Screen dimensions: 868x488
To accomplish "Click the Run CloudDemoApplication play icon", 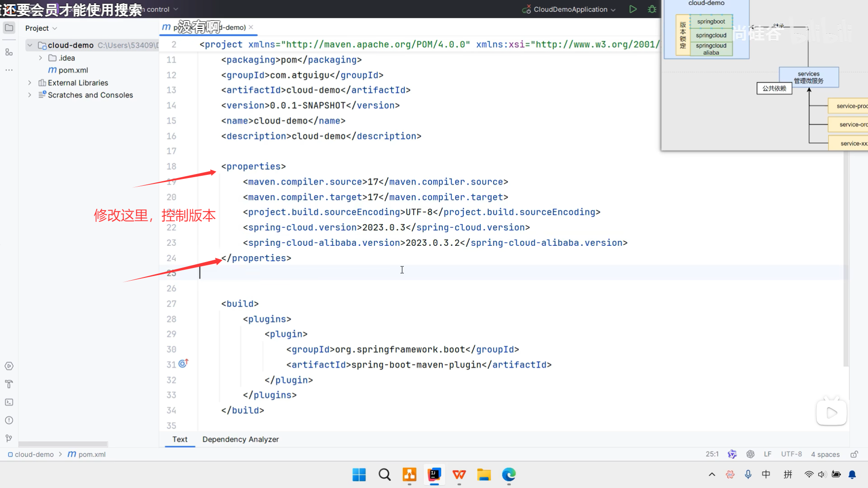I will point(633,9).
